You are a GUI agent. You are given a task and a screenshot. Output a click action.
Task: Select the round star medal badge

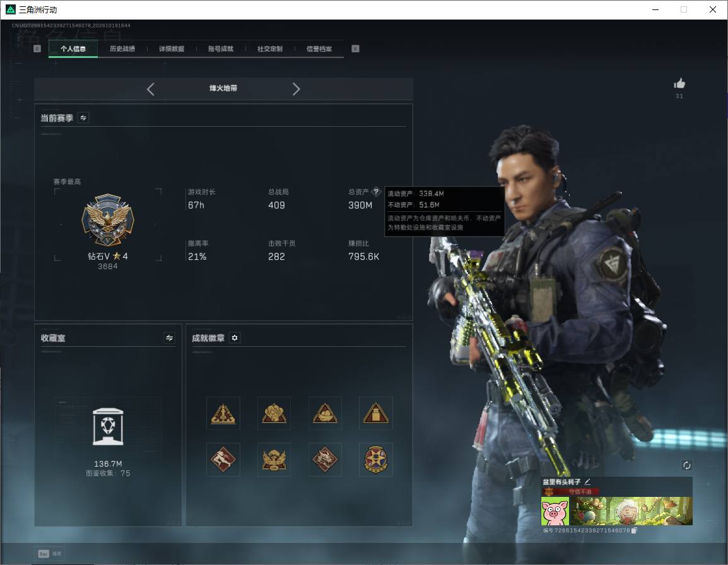coord(375,460)
